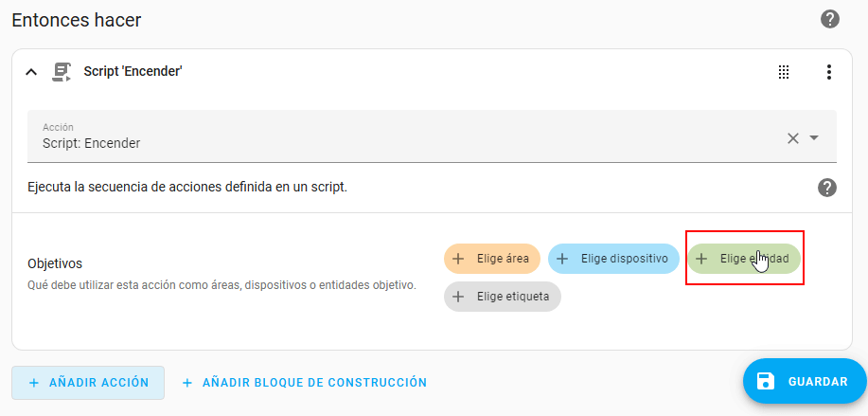Click Añadir bloque de construcción link

304,383
